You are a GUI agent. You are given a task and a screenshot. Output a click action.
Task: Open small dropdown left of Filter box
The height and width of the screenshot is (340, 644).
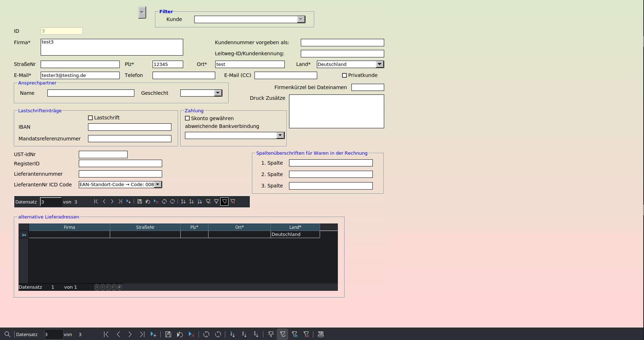pos(142,12)
